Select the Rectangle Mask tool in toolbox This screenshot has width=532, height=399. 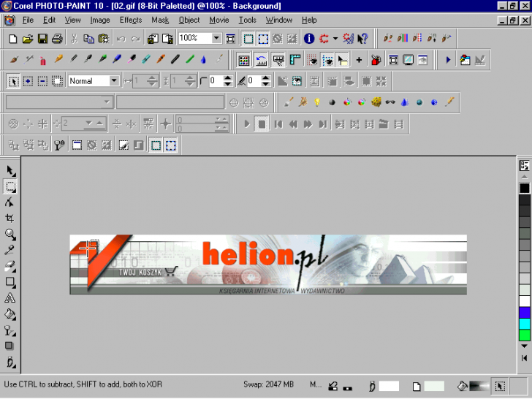click(x=10, y=186)
